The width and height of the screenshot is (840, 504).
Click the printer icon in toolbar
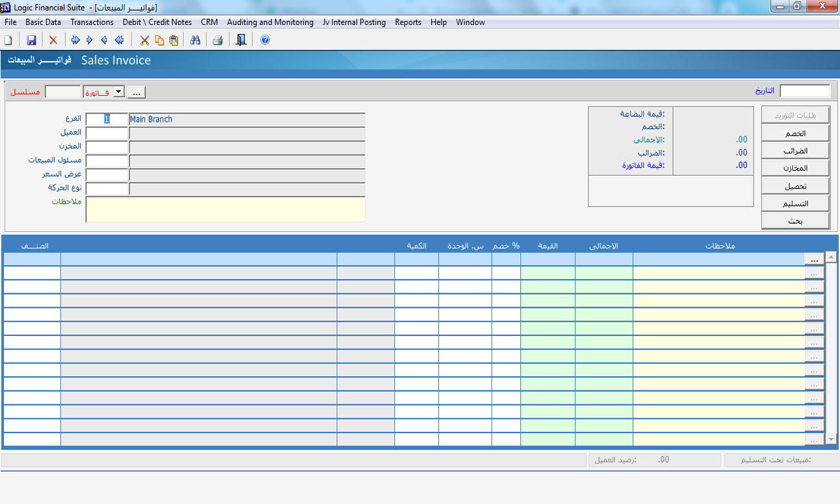tap(217, 41)
